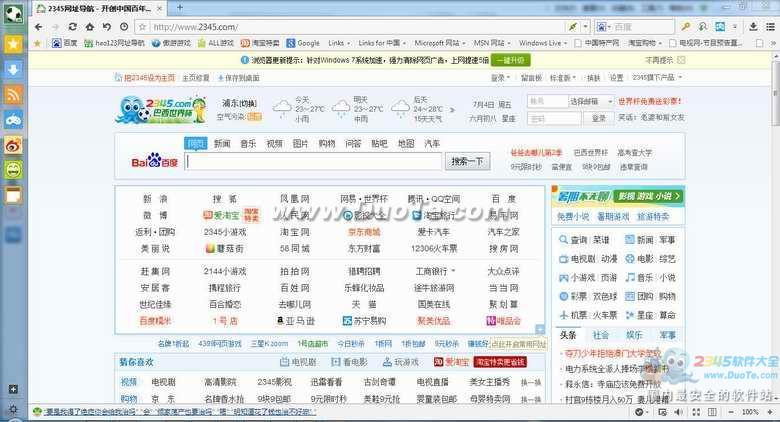Click the refresh icon in toolbar

[73, 27]
